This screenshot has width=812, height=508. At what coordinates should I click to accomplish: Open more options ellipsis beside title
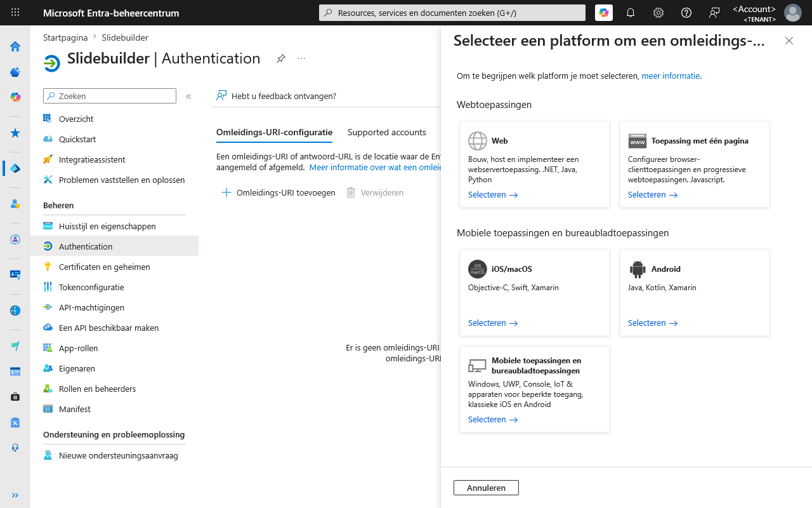point(301,58)
